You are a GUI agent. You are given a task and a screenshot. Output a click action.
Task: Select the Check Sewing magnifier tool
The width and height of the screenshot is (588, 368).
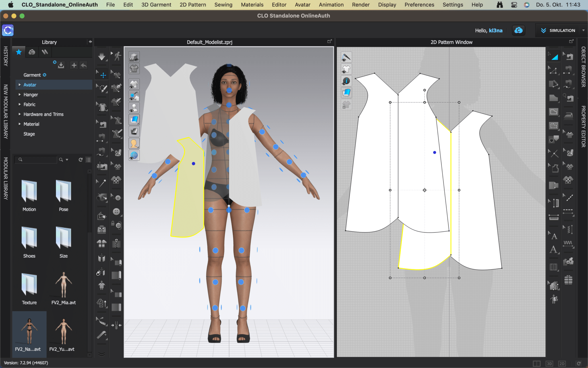click(x=569, y=97)
